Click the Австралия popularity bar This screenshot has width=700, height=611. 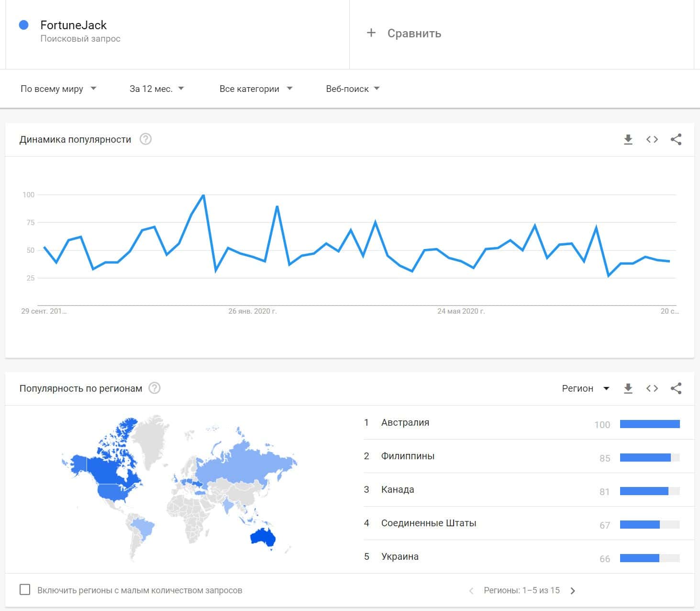tap(650, 424)
